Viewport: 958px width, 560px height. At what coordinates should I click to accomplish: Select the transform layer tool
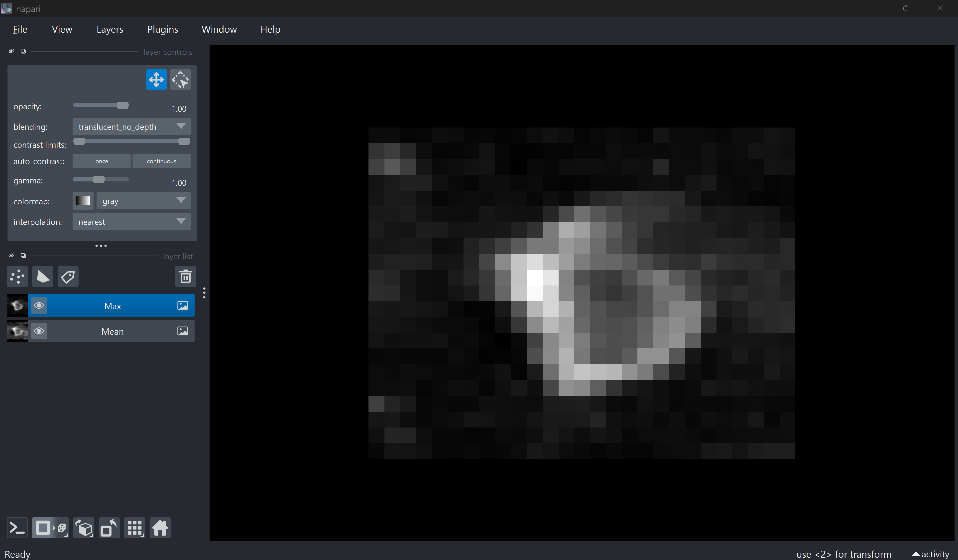[180, 80]
